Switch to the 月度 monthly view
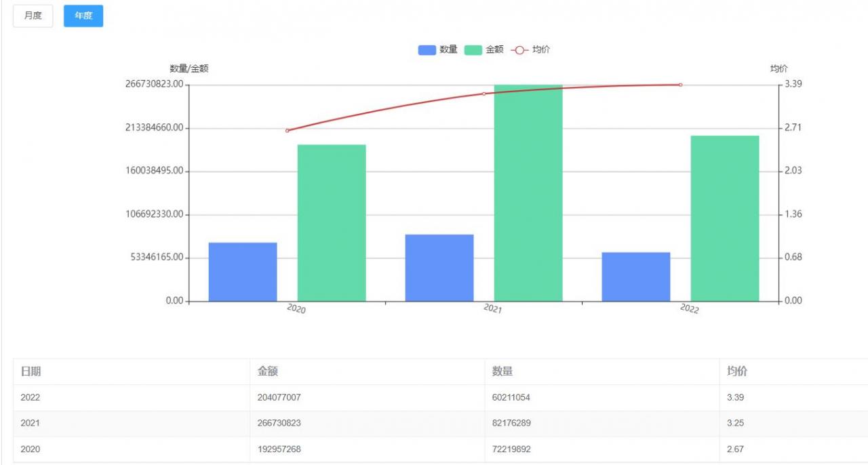Viewport: 868px width, 465px height. coord(33,16)
